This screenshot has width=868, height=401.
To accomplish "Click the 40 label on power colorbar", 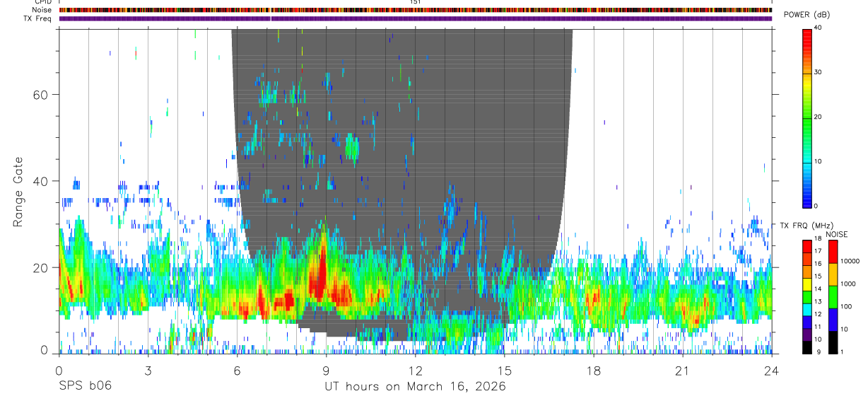I will click(x=817, y=28).
